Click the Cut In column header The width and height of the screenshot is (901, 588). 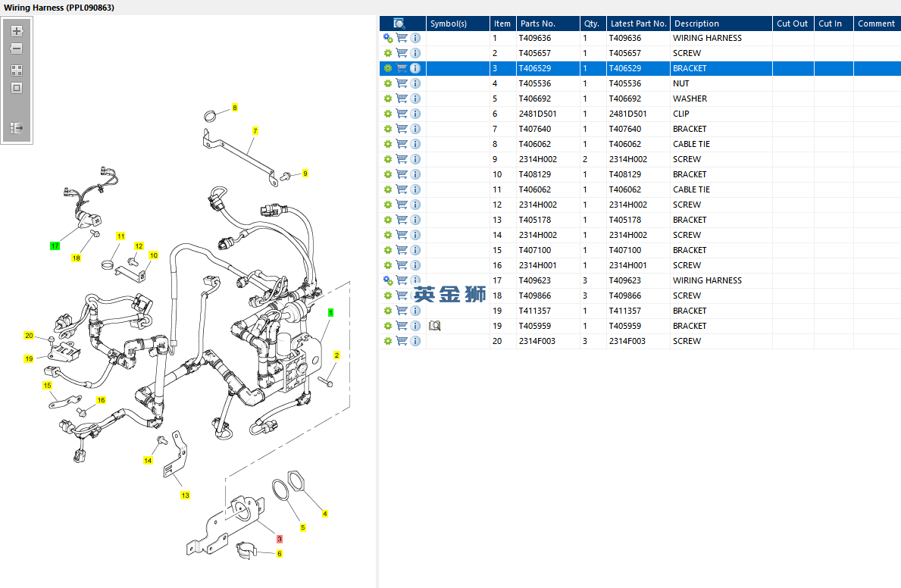[x=834, y=23]
